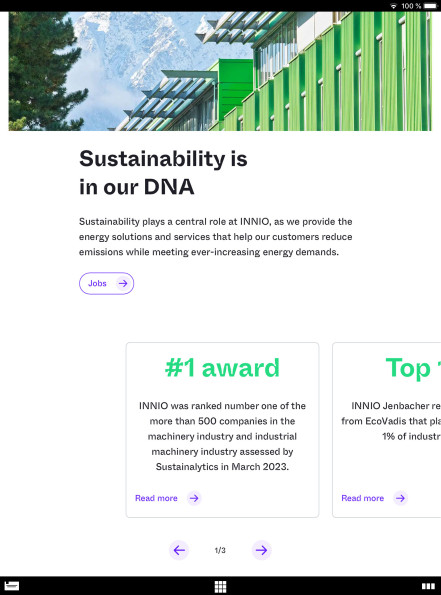The width and height of the screenshot is (441, 595).
Task: Open Read more in the Top 1% card
Action: click(x=362, y=498)
